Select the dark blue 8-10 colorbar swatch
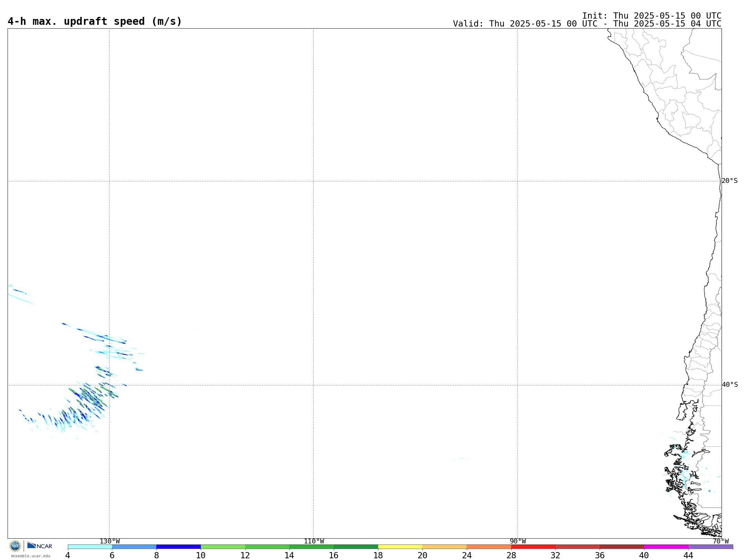Screen dimensions: 744x560 tap(178, 547)
